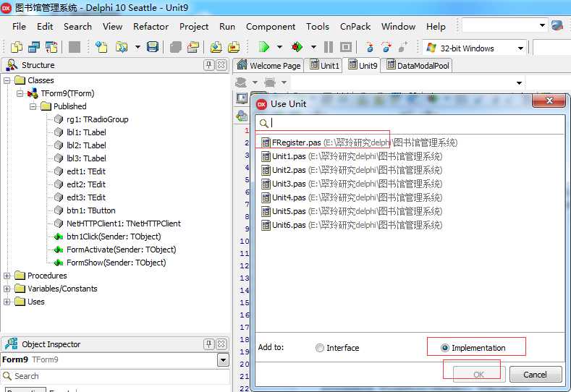571x392 pixels.
Task: Open the Run button dropdown arrow
Action: (x=279, y=47)
